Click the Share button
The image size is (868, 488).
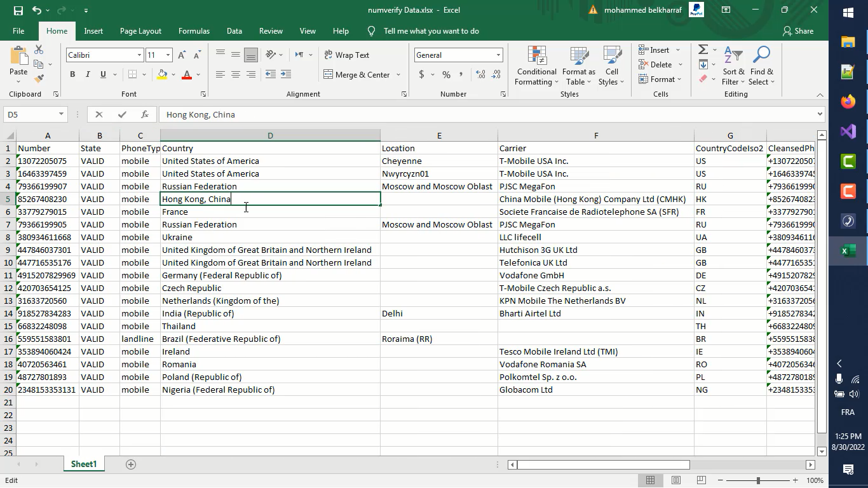(x=798, y=30)
